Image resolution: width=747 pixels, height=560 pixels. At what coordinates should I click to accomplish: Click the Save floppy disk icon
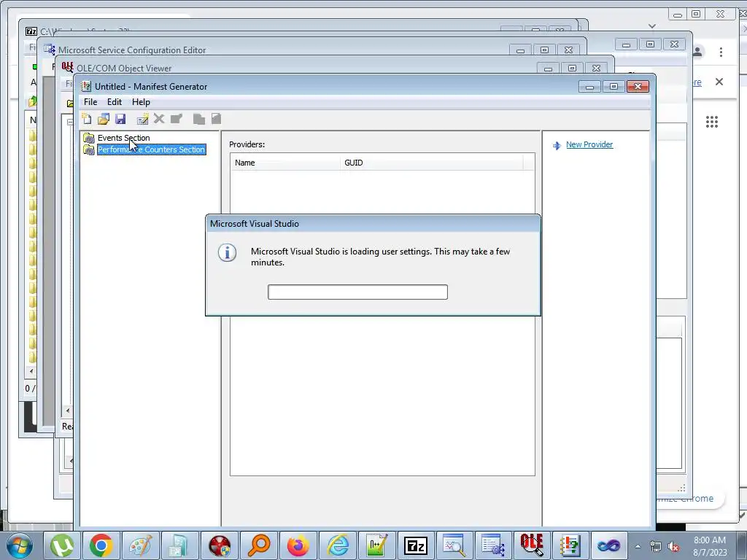click(x=120, y=119)
